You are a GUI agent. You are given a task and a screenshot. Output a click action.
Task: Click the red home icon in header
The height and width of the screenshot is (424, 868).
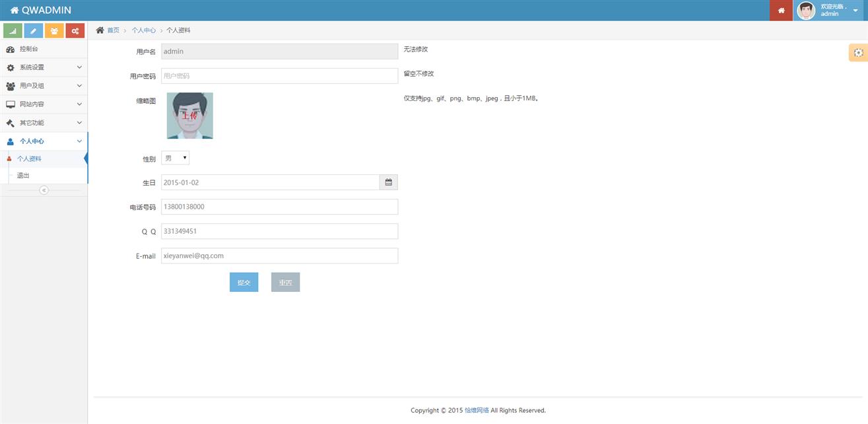tap(781, 11)
